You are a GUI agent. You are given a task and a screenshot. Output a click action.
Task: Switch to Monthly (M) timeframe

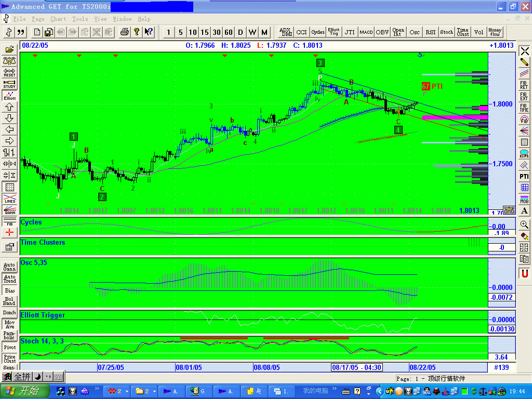click(x=264, y=32)
